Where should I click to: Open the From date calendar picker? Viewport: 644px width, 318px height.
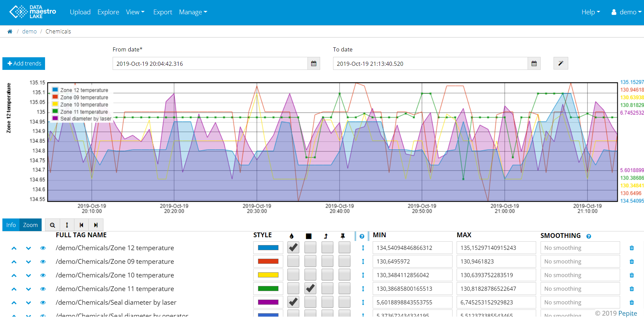314,64
